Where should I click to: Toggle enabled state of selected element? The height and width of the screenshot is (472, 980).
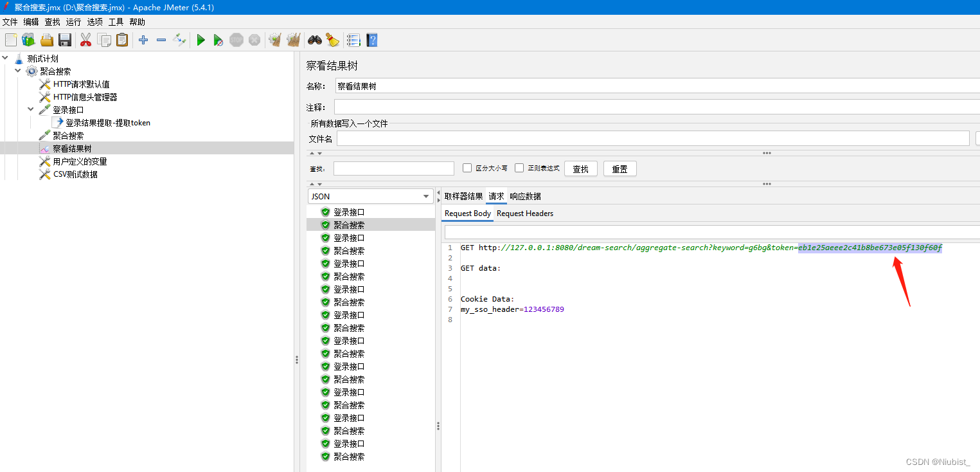pos(179,40)
